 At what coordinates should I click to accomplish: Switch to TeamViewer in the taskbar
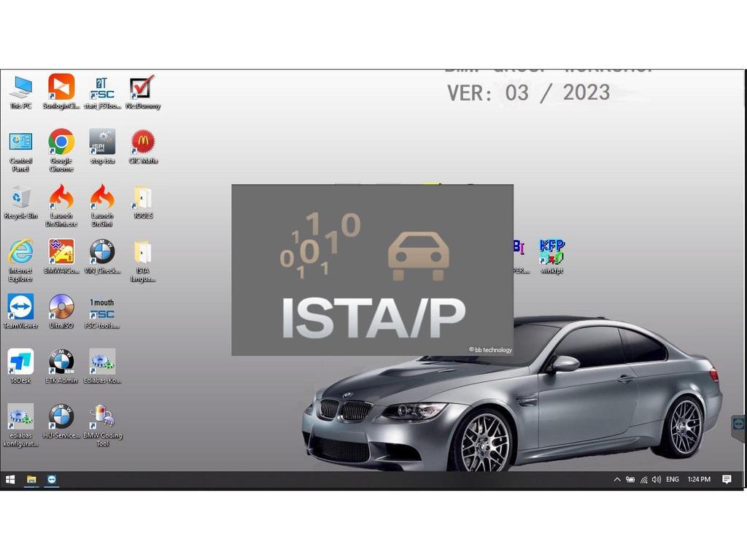pyautogui.click(x=52, y=480)
